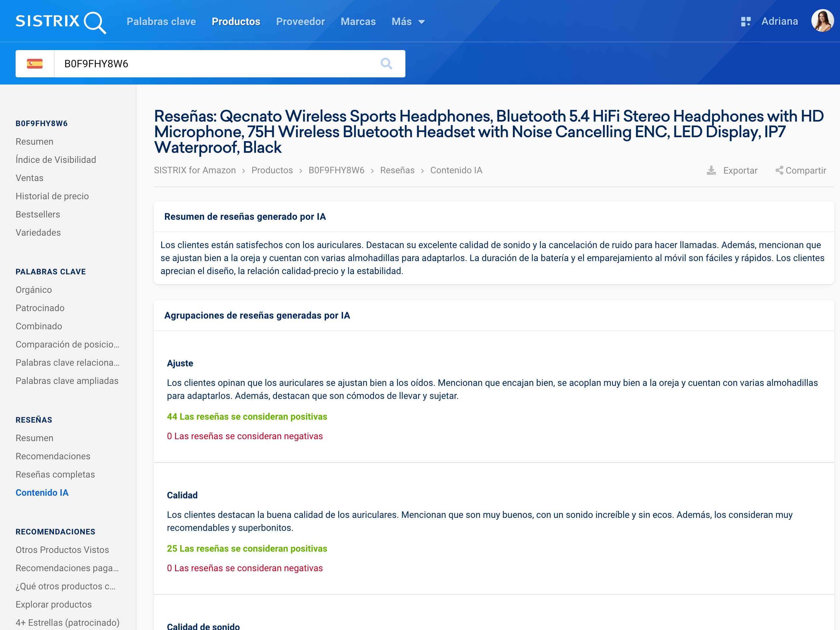Select Reseñas completas in sidebar

tap(55, 474)
